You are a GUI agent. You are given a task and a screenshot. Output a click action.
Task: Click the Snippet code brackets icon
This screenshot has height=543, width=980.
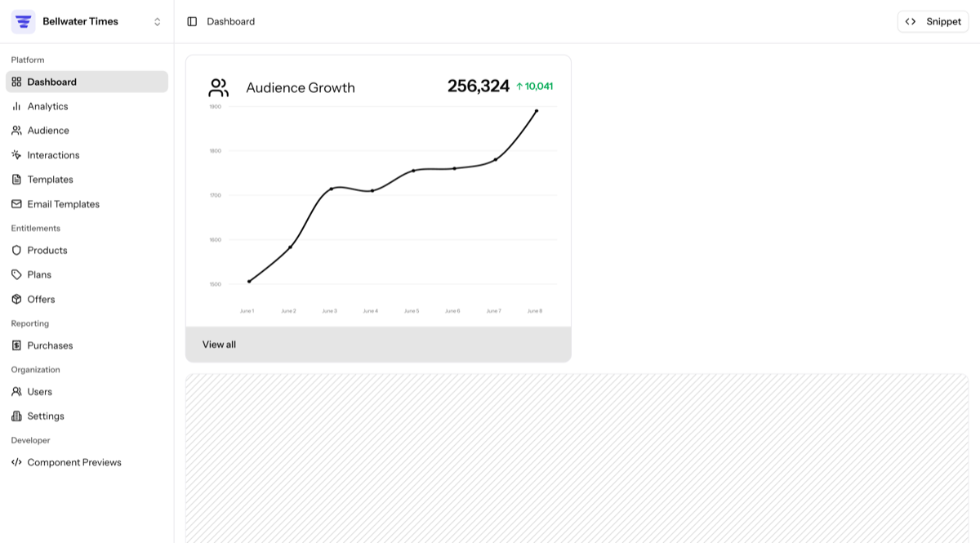point(911,21)
